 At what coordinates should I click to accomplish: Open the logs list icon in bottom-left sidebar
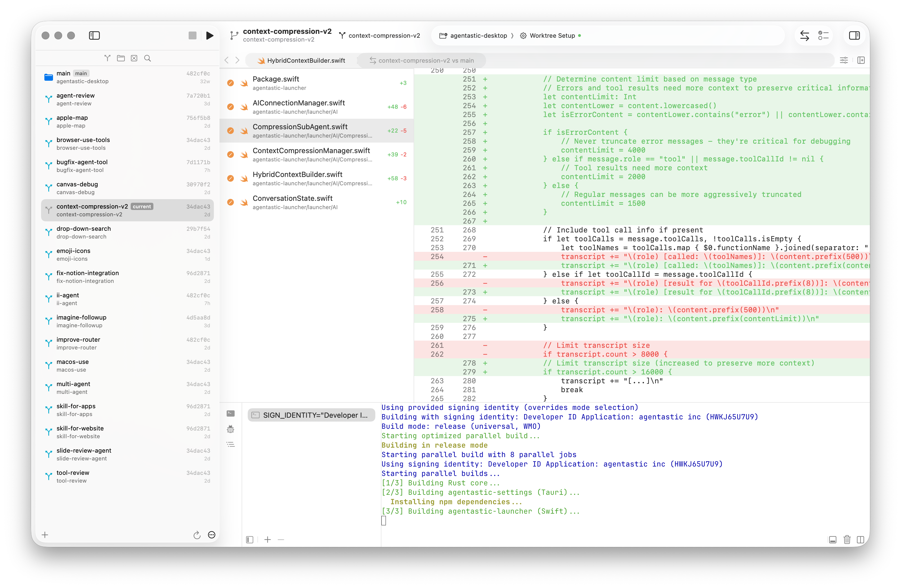tap(230, 445)
